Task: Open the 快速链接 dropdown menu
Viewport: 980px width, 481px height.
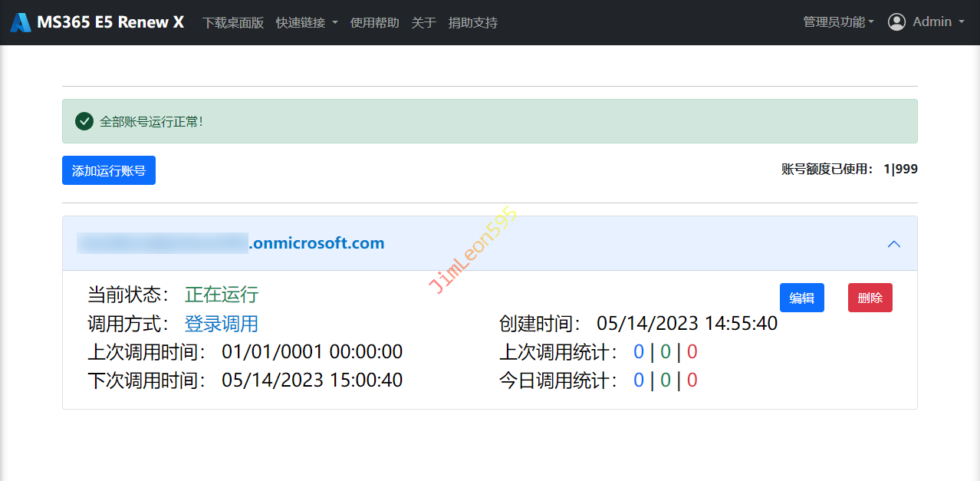Action: 307,23
